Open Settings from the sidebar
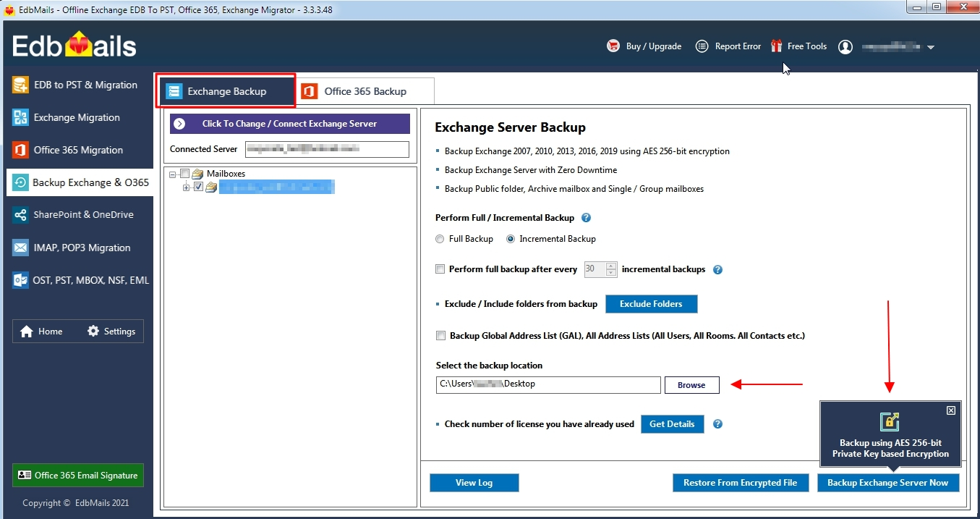 point(112,331)
